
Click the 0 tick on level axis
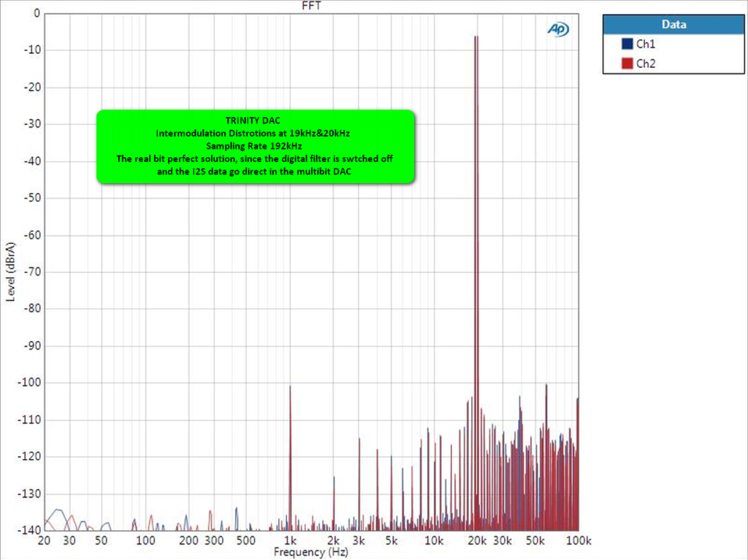coord(37,14)
